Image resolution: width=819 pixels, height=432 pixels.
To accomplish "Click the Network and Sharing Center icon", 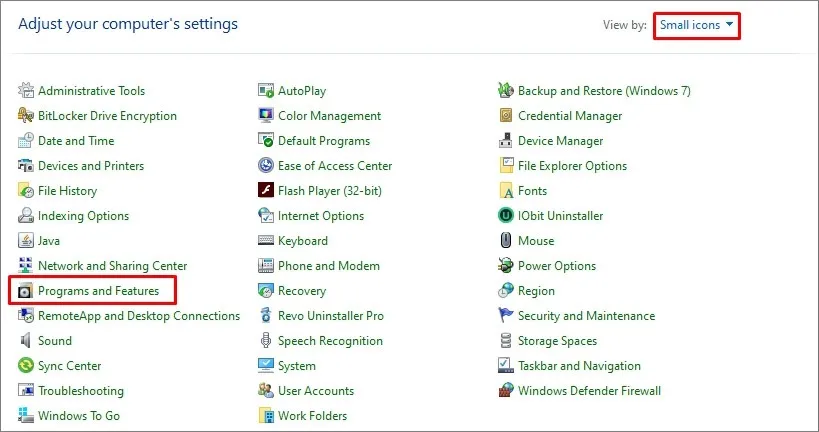I will [26, 266].
